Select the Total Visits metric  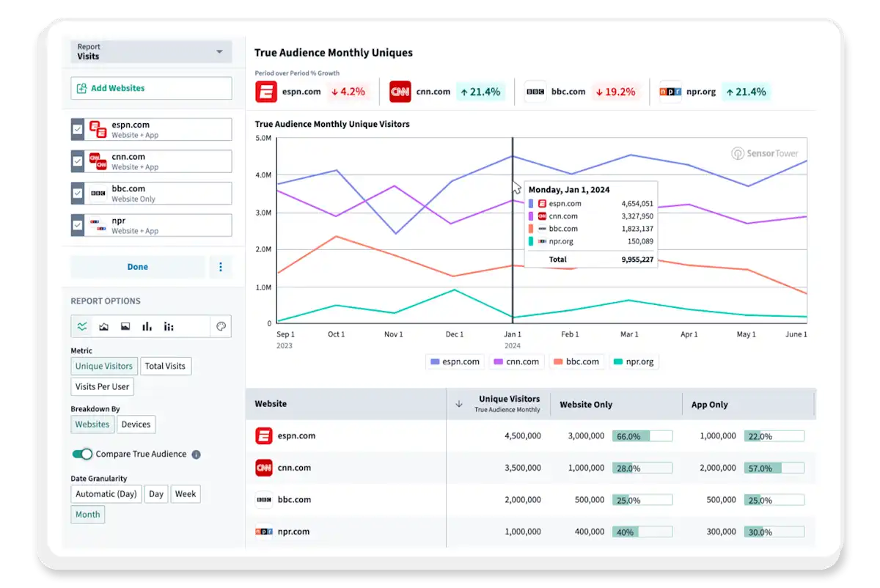click(165, 366)
